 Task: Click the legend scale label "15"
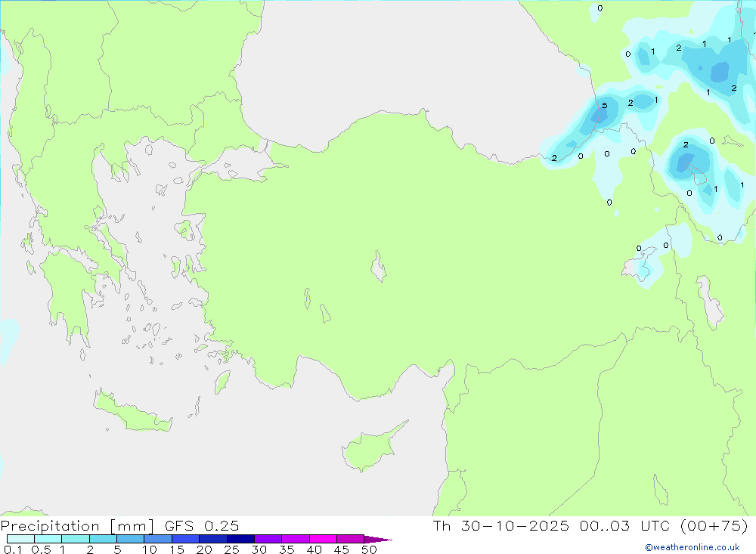point(177,549)
